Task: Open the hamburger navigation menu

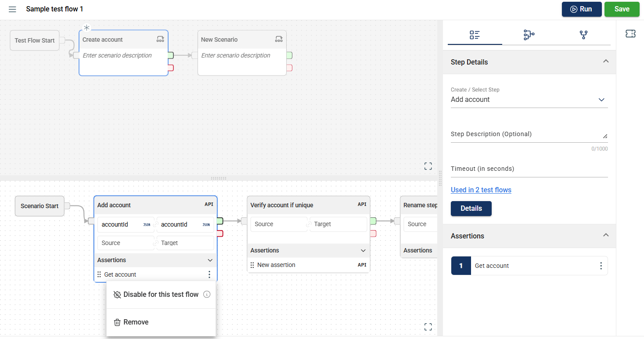Action: point(12,9)
